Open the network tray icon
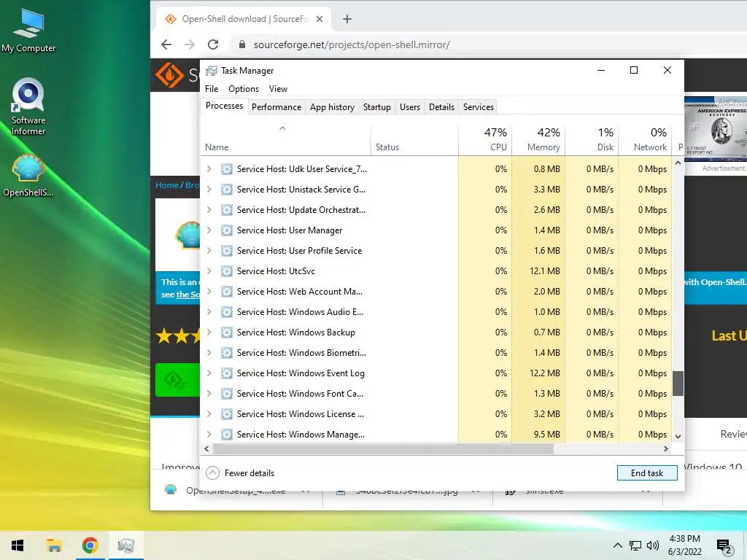The height and width of the screenshot is (560, 747). (x=635, y=545)
